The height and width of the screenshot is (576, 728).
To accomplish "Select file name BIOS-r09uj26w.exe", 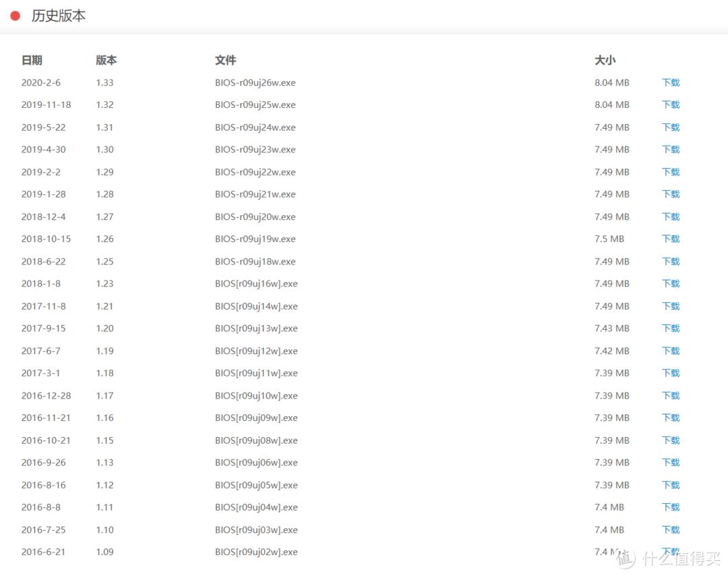I will 255,83.
